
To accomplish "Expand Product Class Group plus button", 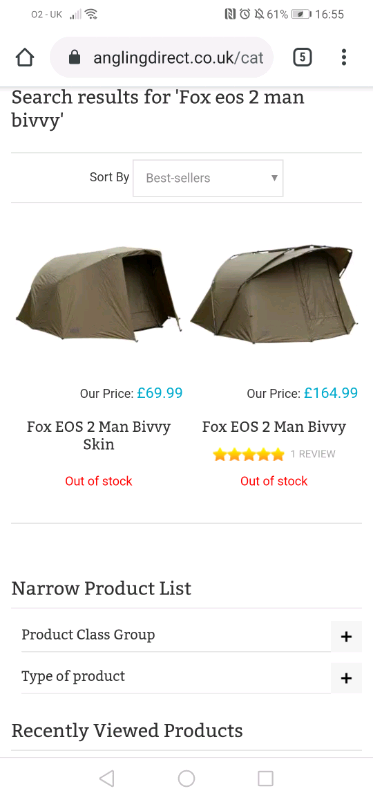I will 346,636.
